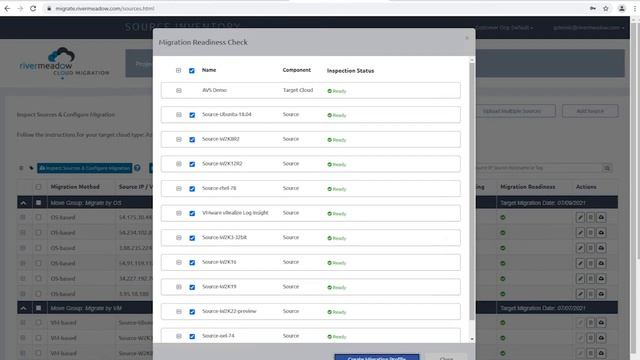Click delete icon in fourth OS-based row
The height and width of the screenshot is (360, 640).
point(591,263)
